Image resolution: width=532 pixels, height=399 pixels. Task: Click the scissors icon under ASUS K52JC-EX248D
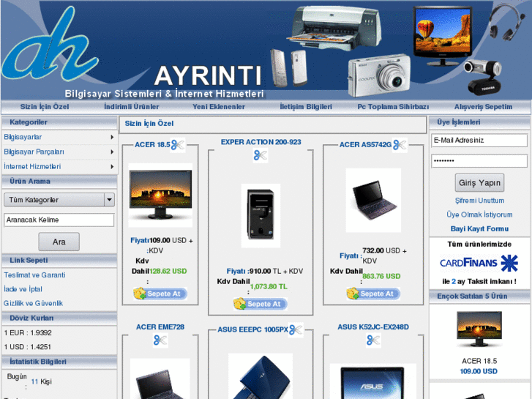[373, 340]
